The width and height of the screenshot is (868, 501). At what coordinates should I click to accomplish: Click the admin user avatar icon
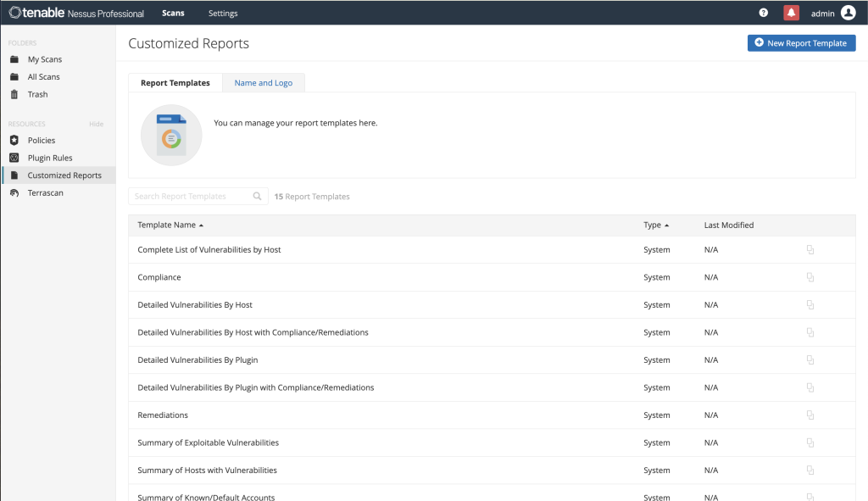coord(848,13)
